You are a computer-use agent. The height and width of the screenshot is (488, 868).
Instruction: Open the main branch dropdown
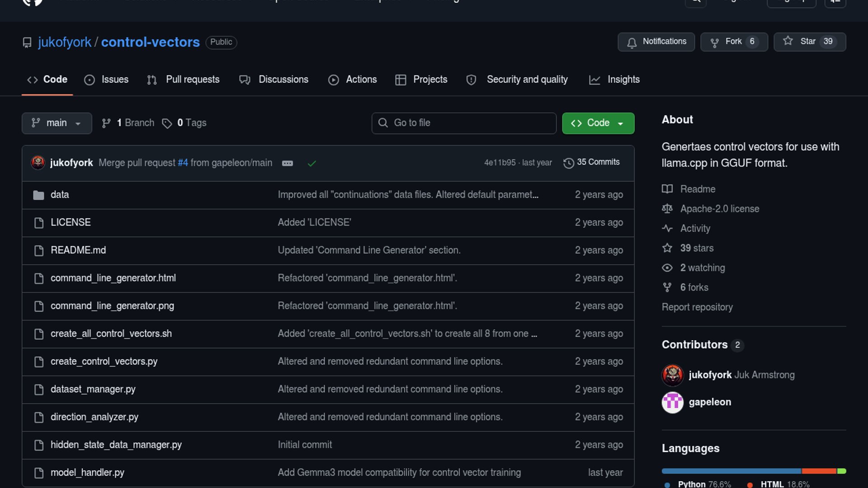tap(57, 123)
